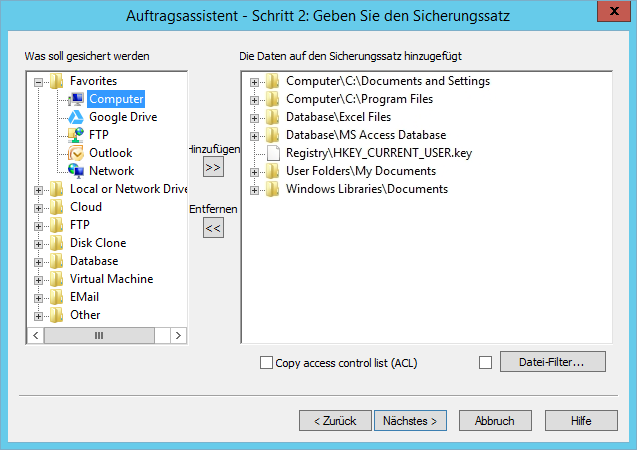Click the source tree horizontal scrollbar

point(100,336)
